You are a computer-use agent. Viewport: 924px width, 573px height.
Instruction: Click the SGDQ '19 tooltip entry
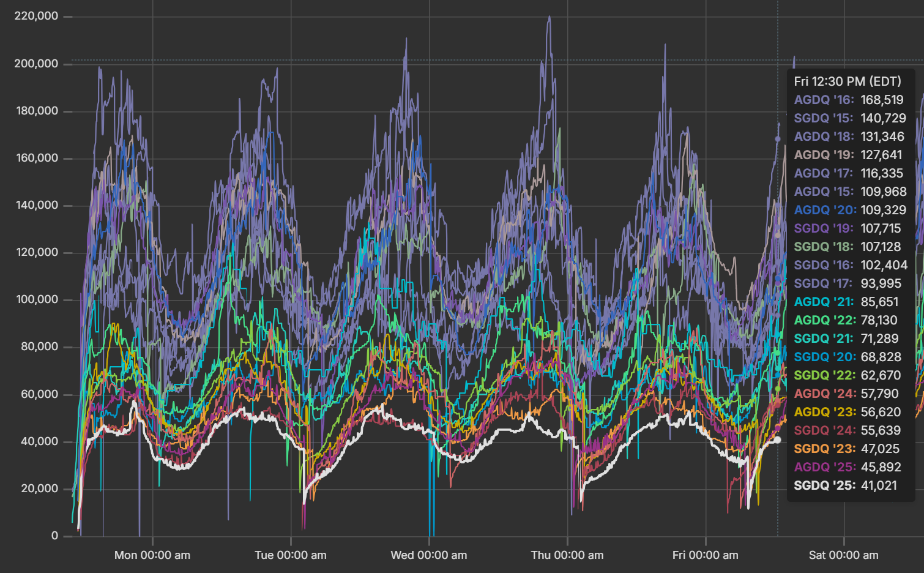coord(848,228)
